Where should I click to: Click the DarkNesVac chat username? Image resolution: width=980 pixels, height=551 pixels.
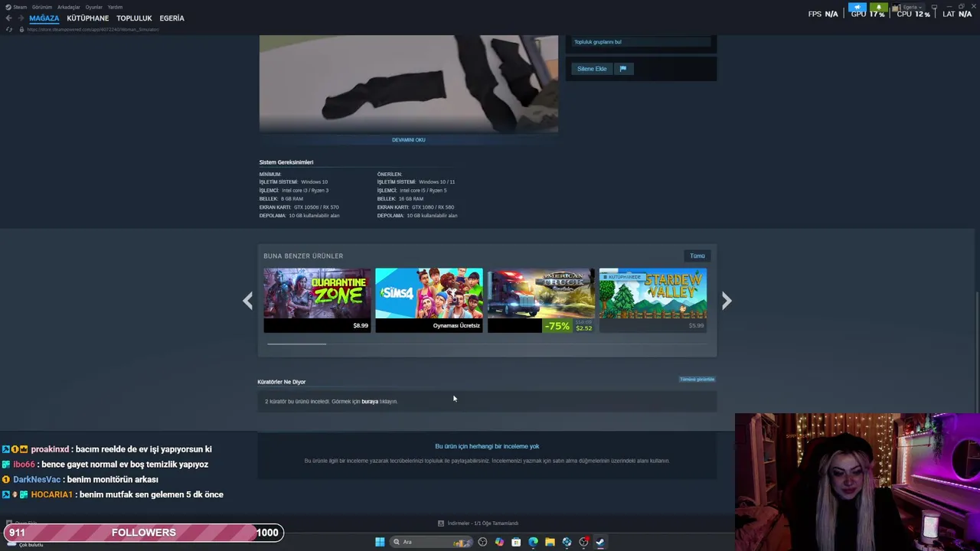click(36, 480)
